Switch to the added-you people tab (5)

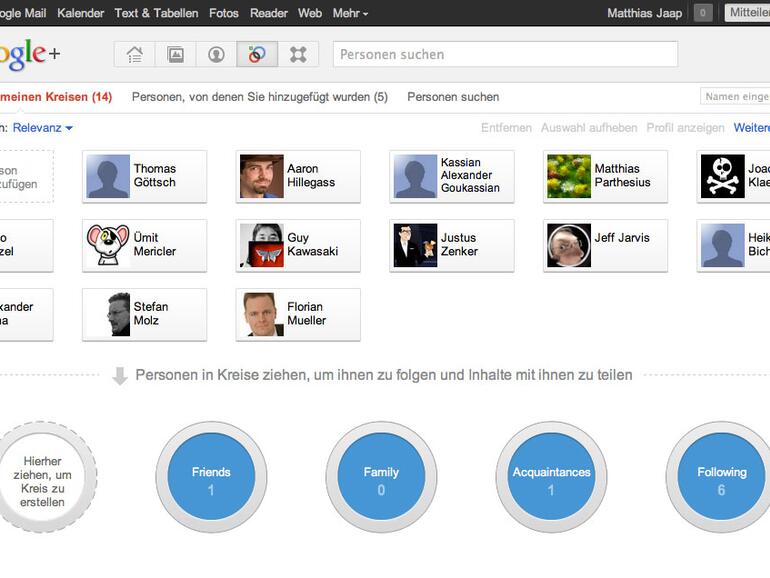tap(259, 97)
